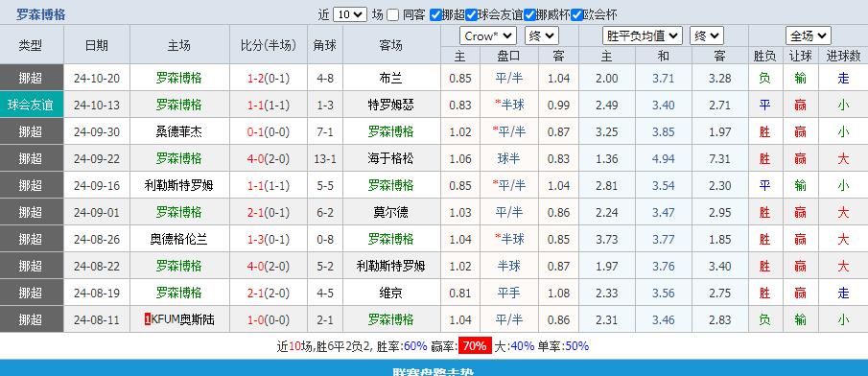Click the 进球数 column header
This screenshot has width=868, height=376.
pos(843,56)
